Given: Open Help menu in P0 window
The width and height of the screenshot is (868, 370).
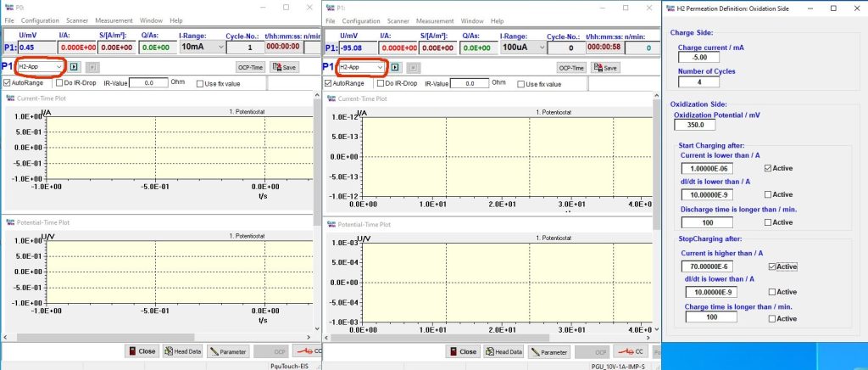Looking at the screenshot, I should 176,20.
